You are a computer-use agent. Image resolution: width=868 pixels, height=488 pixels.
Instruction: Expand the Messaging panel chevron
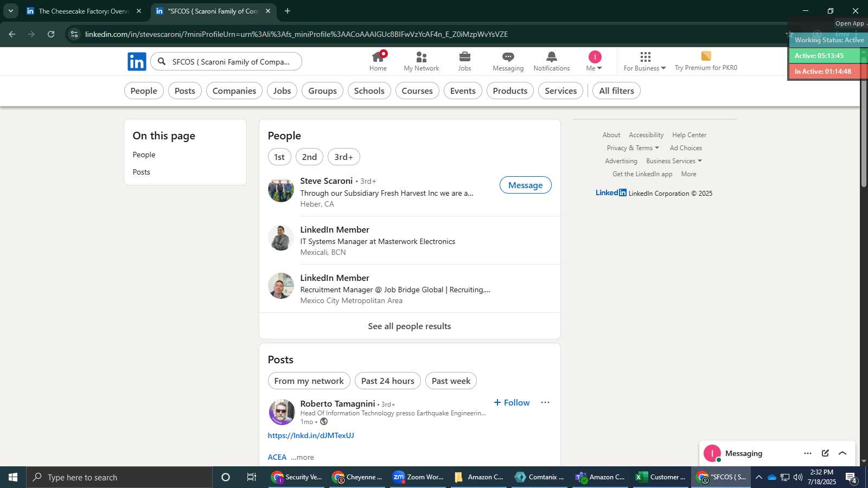click(843, 453)
